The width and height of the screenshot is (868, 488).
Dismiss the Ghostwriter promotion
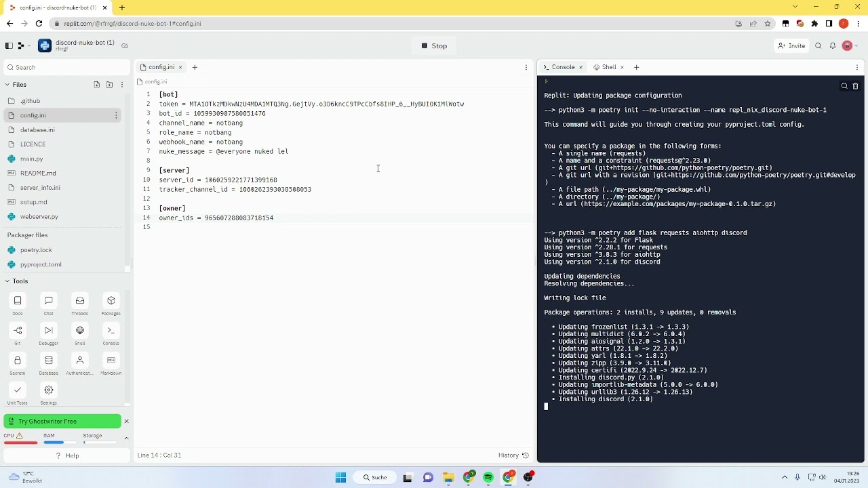[126, 422]
